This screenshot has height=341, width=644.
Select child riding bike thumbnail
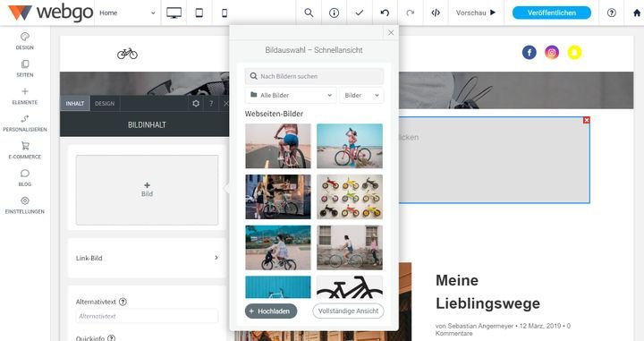(278, 247)
